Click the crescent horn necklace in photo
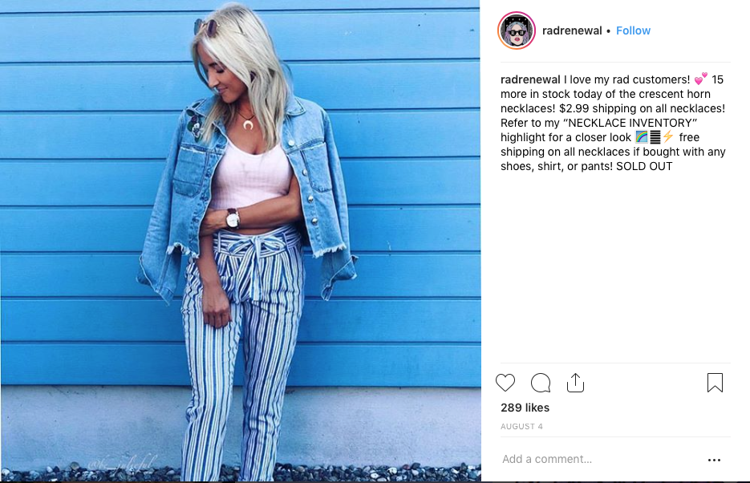Image resolution: width=750 pixels, height=483 pixels. 248,125
